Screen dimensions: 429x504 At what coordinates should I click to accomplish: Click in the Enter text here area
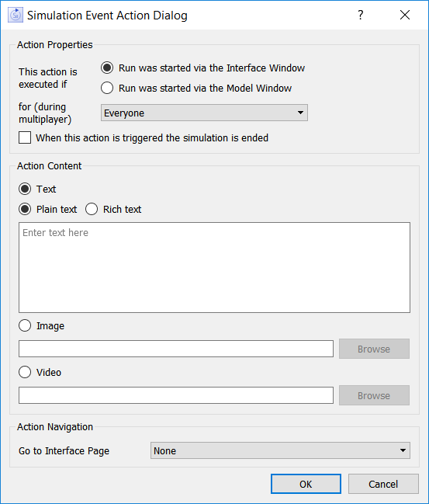(214, 267)
